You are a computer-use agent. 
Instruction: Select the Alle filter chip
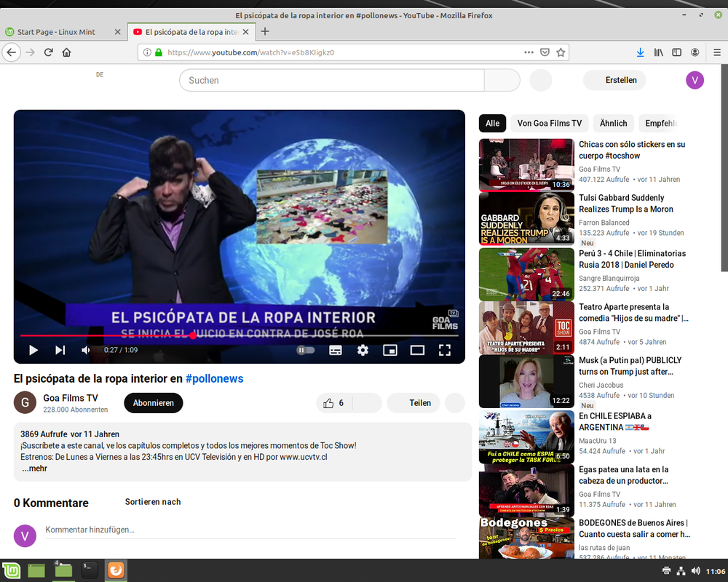pyautogui.click(x=492, y=124)
